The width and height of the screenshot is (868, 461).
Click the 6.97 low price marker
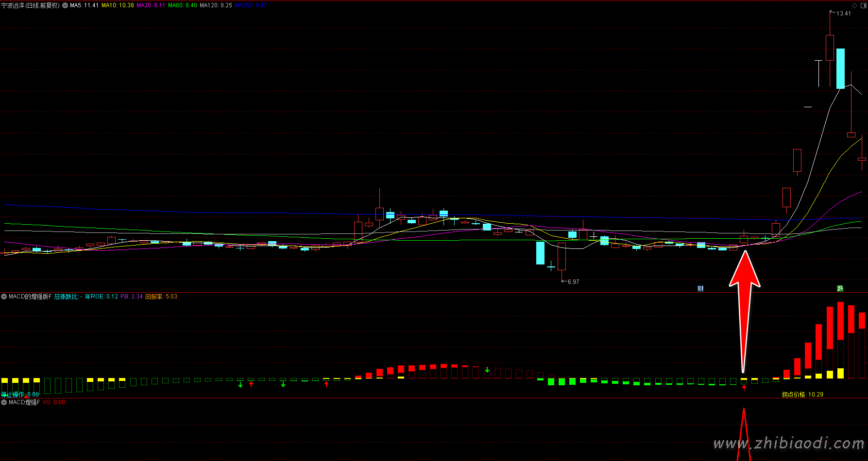click(573, 281)
